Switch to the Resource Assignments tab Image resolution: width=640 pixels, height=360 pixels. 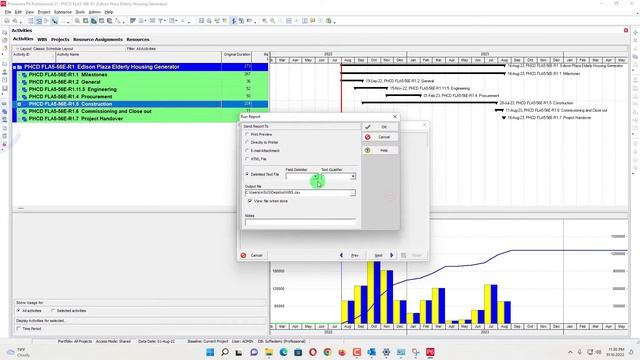98,40
